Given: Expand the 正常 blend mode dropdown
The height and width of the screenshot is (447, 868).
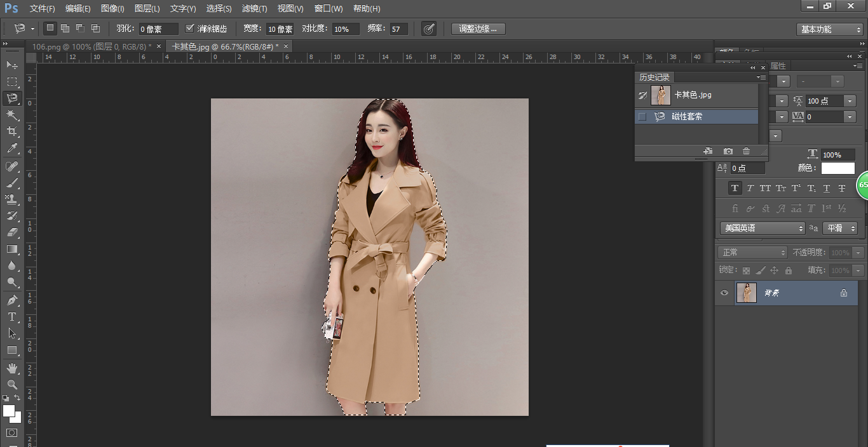Looking at the screenshot, I should [x=752, y=253].
